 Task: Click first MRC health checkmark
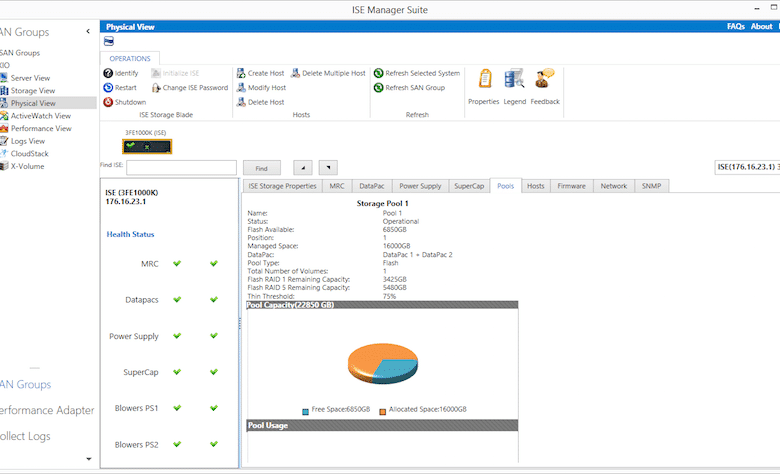click(177, 264)
